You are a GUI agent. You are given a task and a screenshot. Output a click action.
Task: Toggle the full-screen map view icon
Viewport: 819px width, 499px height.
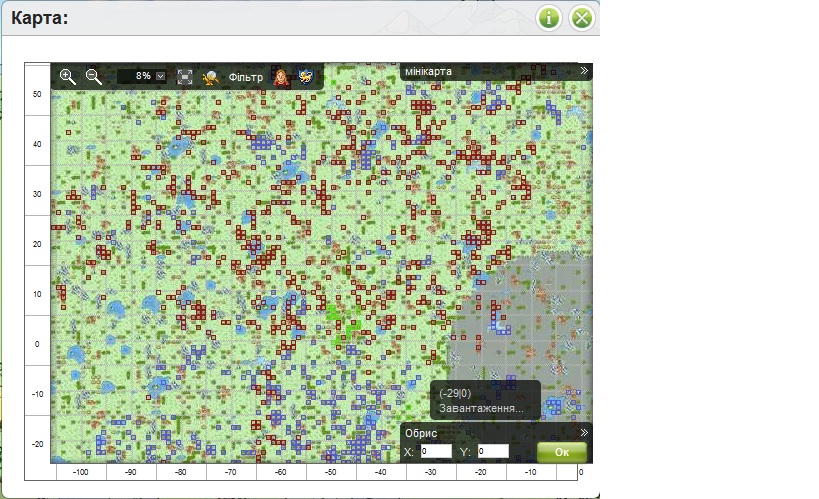184,77
